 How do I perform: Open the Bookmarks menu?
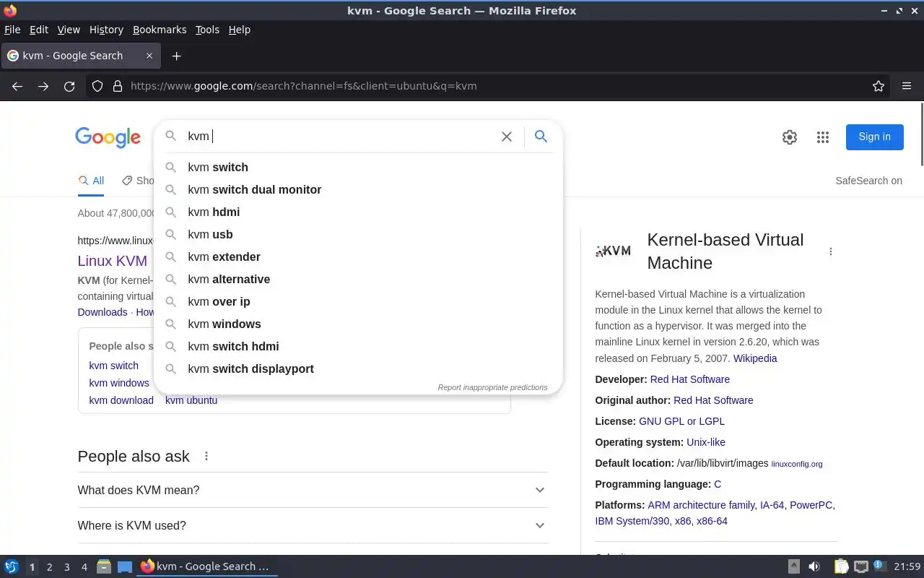160,30
